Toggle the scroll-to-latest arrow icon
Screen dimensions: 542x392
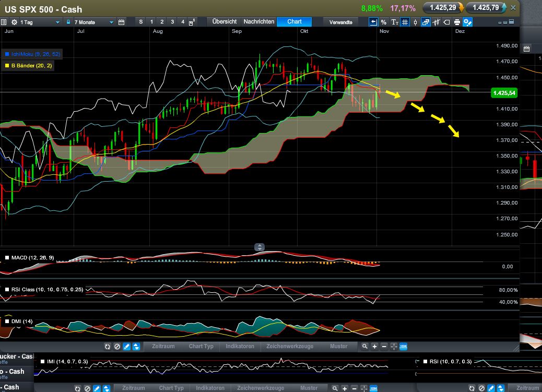click(373, 22)
